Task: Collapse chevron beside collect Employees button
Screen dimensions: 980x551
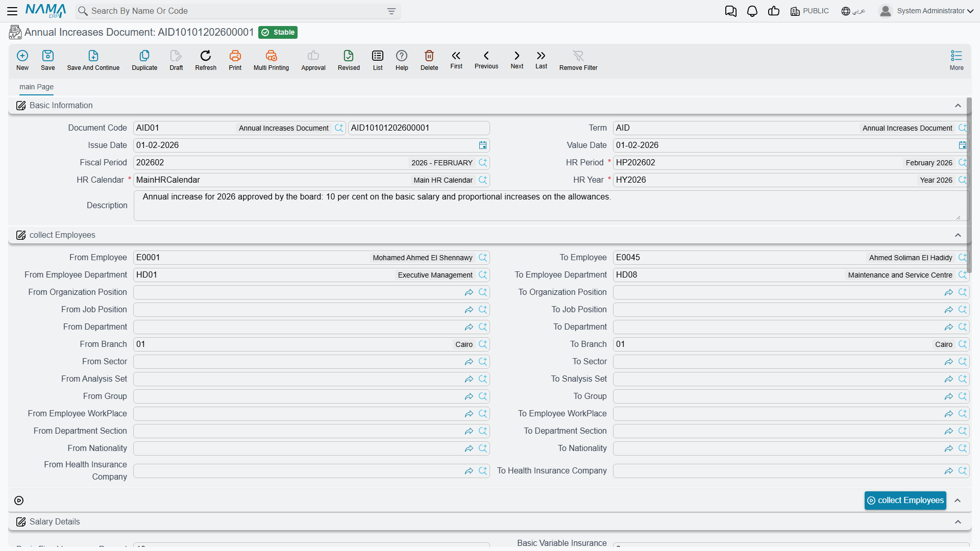Action: pos(958,500)
